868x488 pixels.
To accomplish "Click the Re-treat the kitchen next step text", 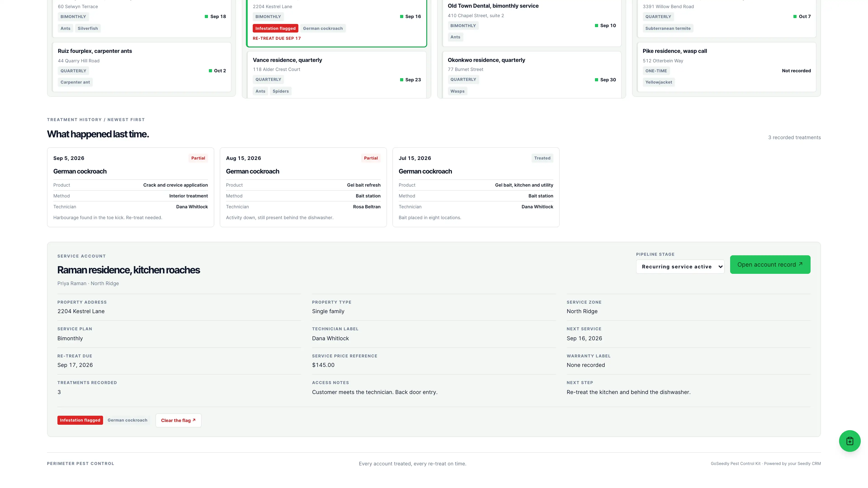I will coord(628,392).
